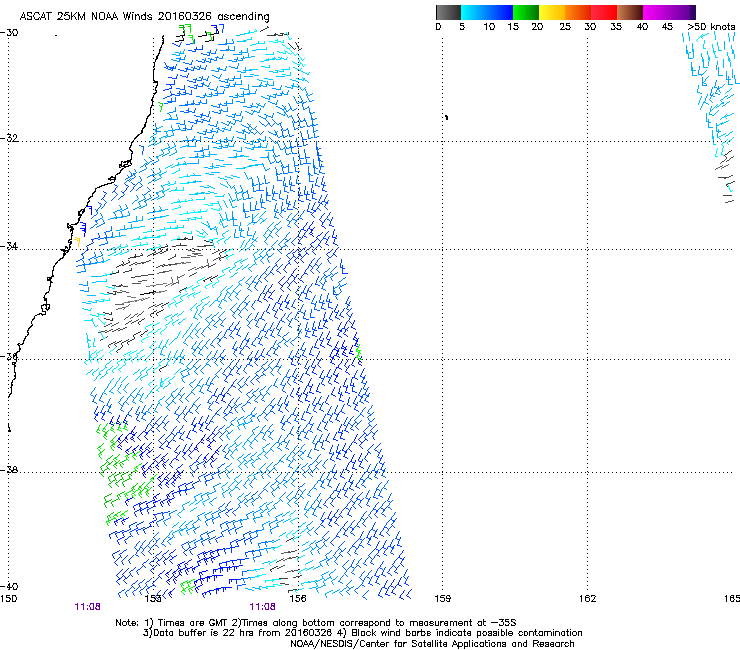The width and height of the screenshot is (740, 650).
Task: Click the small black island dot near longitude 159
Action: (446, 117)
